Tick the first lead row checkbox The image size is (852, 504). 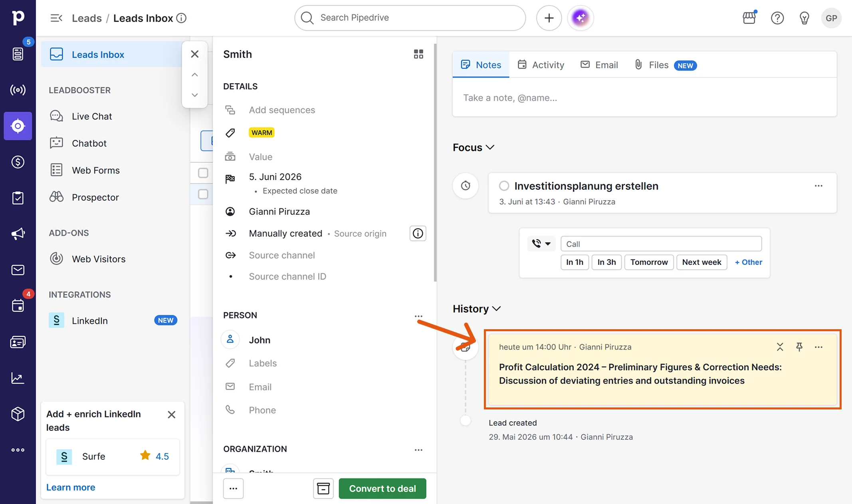coord(203,173)
